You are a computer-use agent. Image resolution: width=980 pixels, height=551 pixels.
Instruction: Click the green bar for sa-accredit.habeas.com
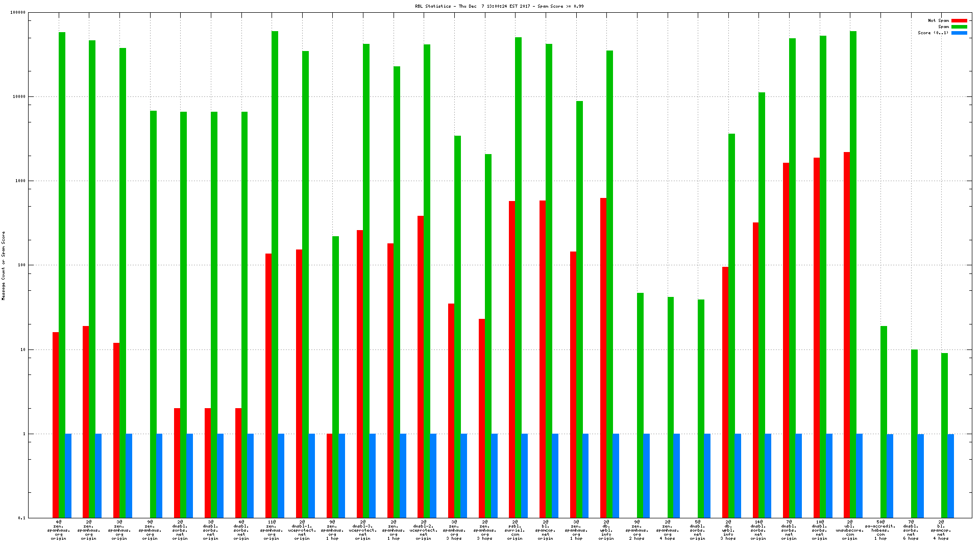pos(884,421)
